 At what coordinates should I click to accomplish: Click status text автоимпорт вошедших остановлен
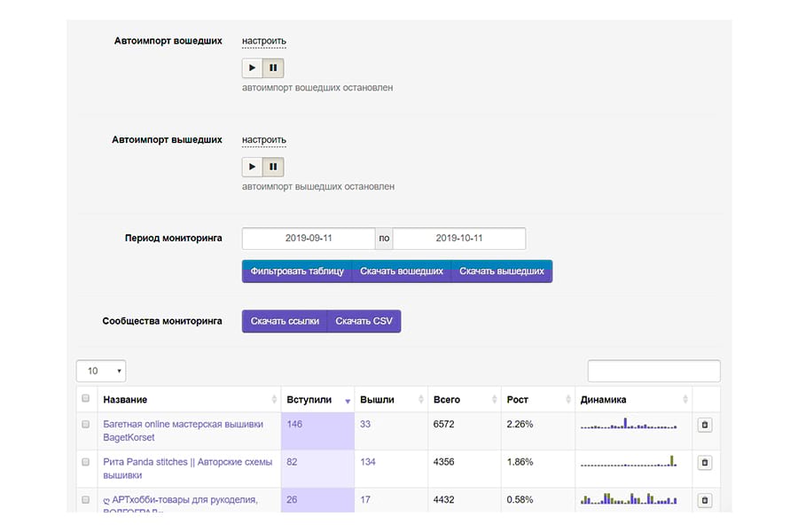317,88
